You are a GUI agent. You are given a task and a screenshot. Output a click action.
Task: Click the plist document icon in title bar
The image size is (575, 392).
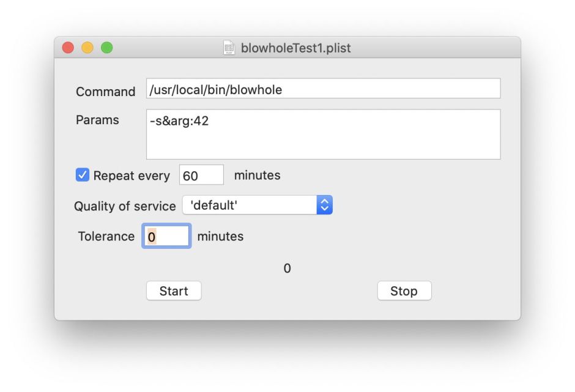point(229,48)
